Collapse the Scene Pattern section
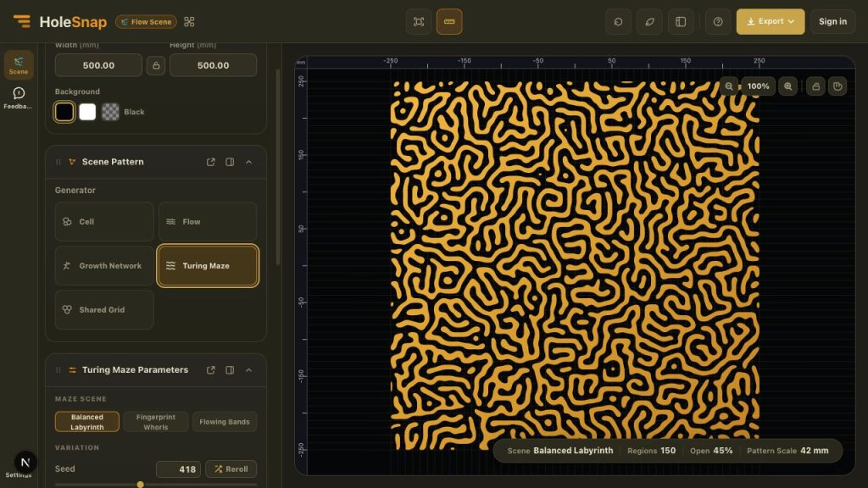868x488 pixels. (x=248, y=162)
